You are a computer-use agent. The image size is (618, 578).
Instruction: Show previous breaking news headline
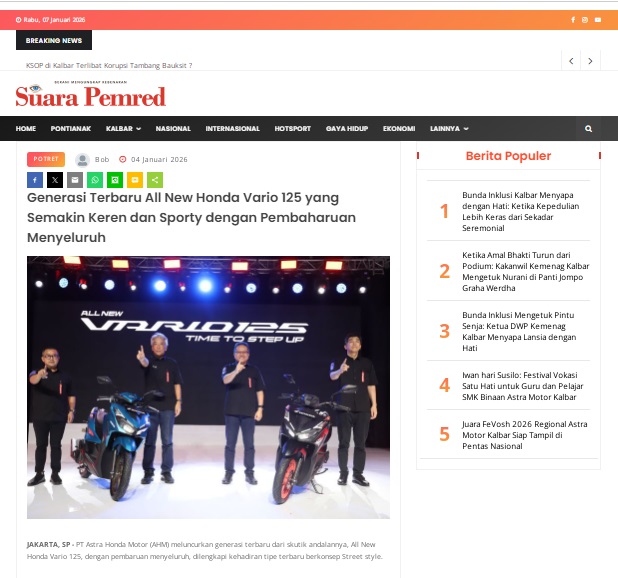click(x=571, y=61)
